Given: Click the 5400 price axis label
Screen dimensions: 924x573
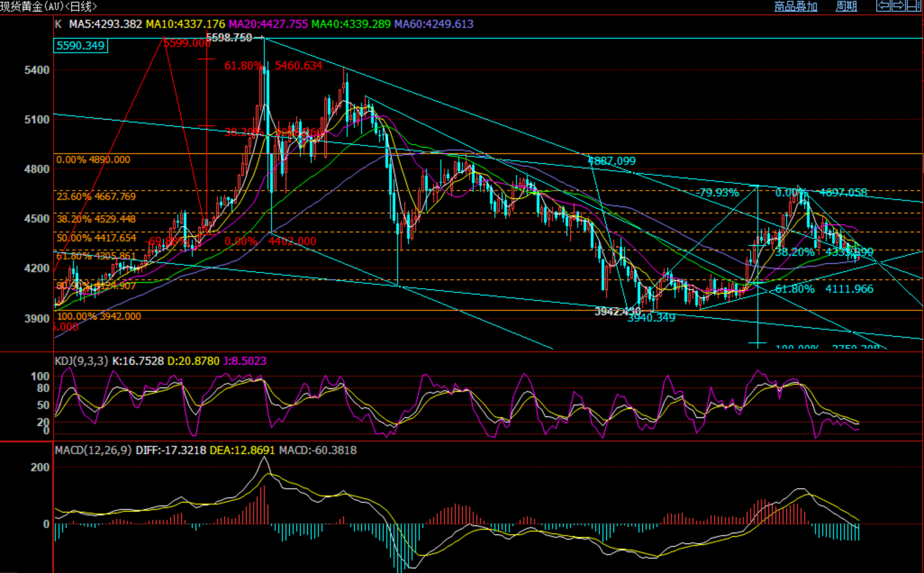Looking at the screenshot, I should pyautogui.click(x=37, y=70).
